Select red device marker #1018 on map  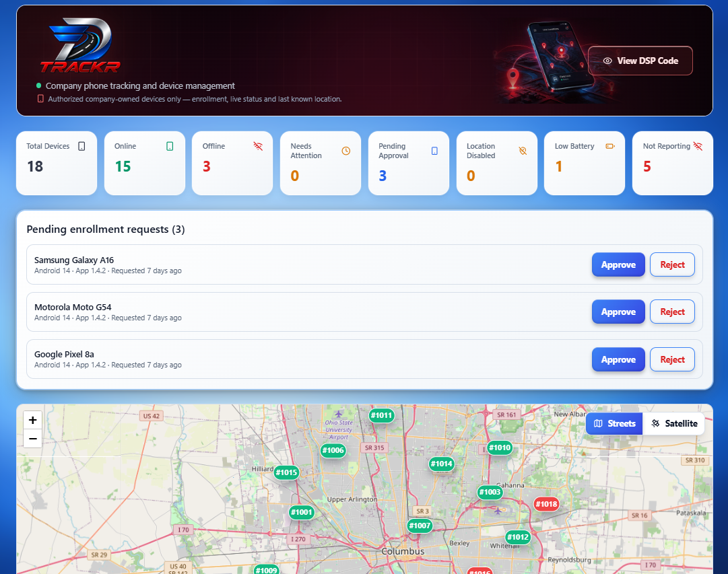point(546,504)
